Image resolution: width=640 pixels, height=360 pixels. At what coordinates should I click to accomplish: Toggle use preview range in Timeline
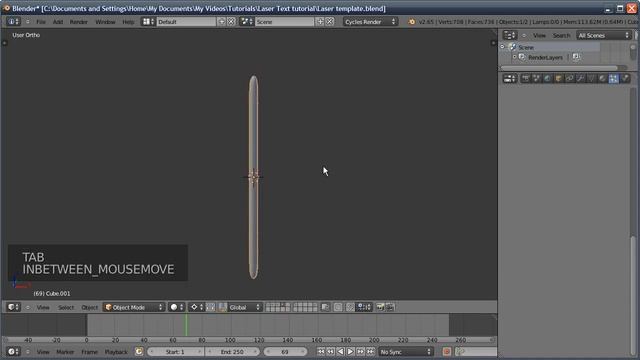[x=139, y=351]
